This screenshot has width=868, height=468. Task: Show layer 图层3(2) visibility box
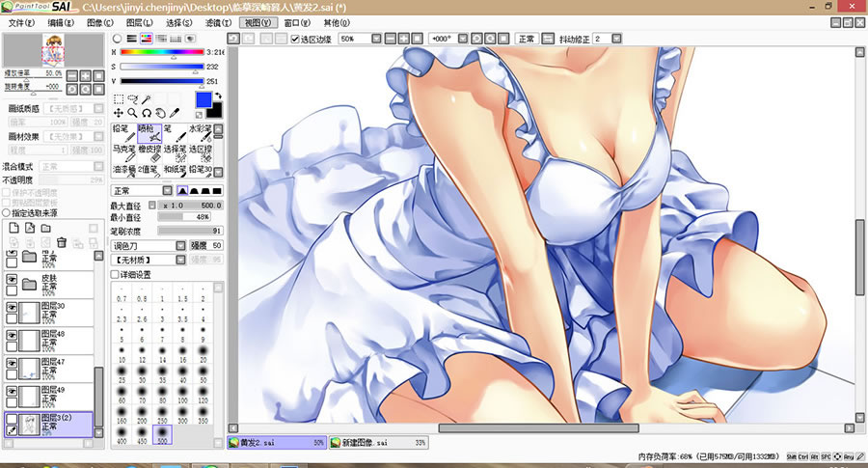[x=12, y=419]
